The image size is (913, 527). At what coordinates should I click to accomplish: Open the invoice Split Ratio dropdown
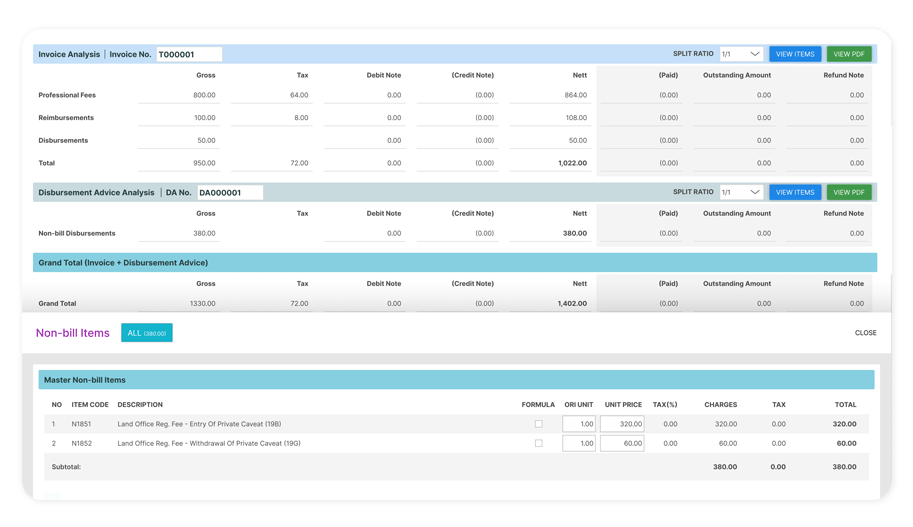pyautogui.click(x=741, y=54)
